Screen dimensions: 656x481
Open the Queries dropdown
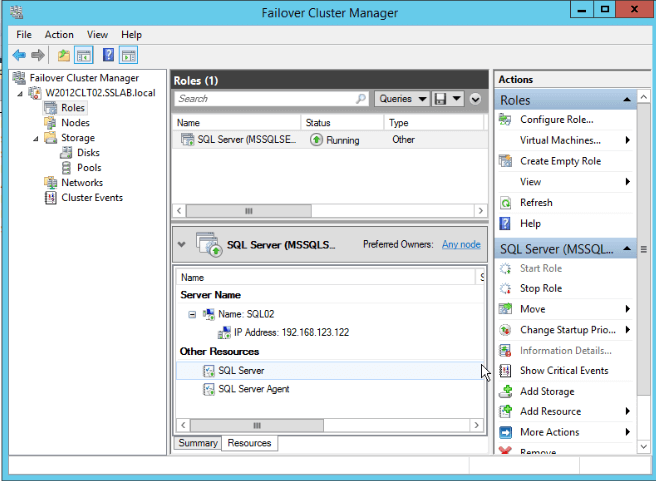pyautogui.click(x=401, y=99)
